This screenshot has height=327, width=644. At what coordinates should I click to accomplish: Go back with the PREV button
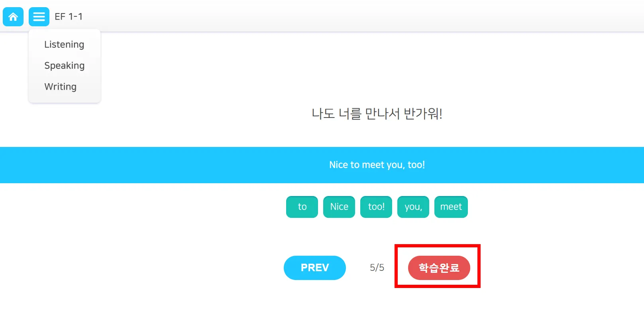pyautogui.click(x=315, y=268)
